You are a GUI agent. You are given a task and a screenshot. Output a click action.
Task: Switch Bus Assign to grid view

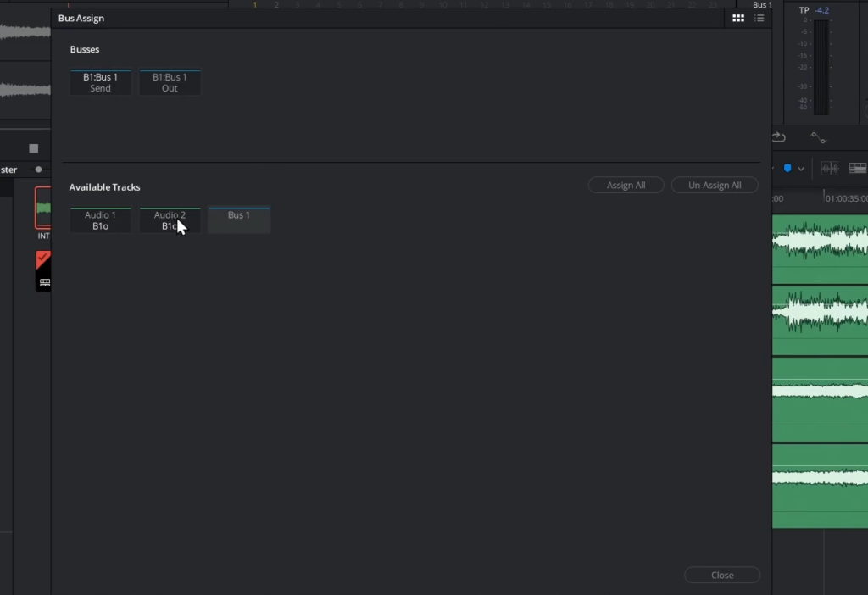[x=738, y=19]
